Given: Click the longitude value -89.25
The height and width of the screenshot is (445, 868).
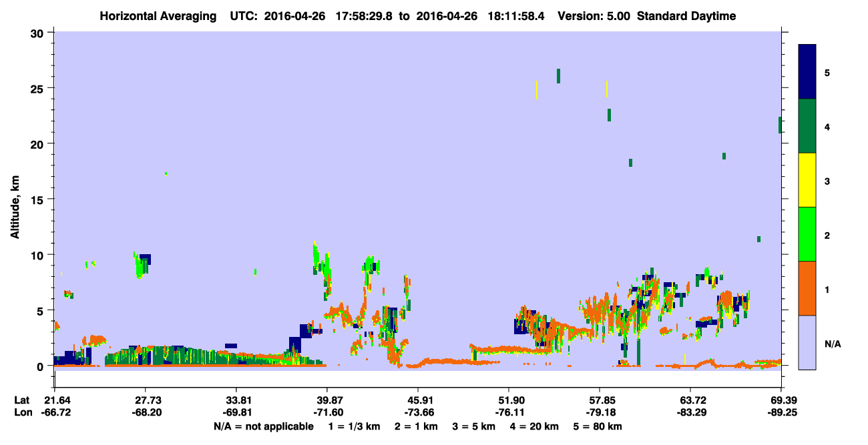Looking at the screenshot, I should (x=781, y=412).
